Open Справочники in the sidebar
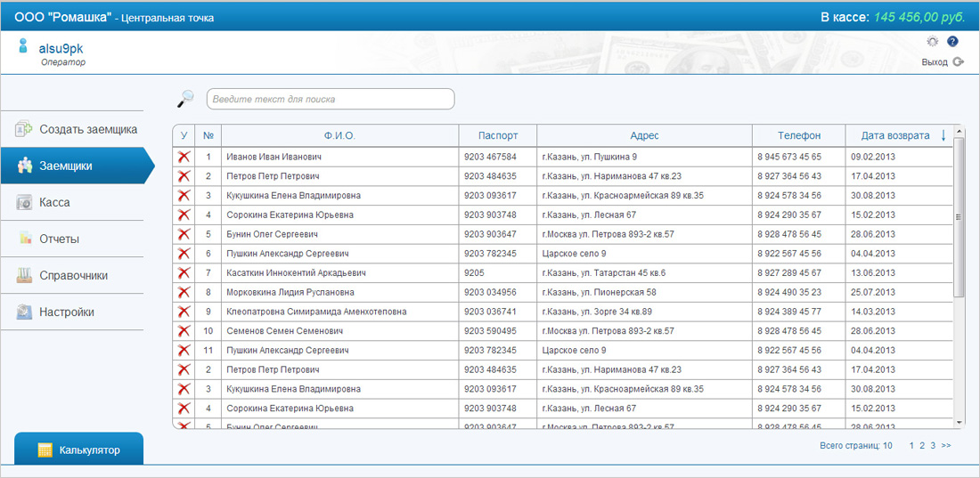This screenshot has width=980, height=478. [72, 275]
